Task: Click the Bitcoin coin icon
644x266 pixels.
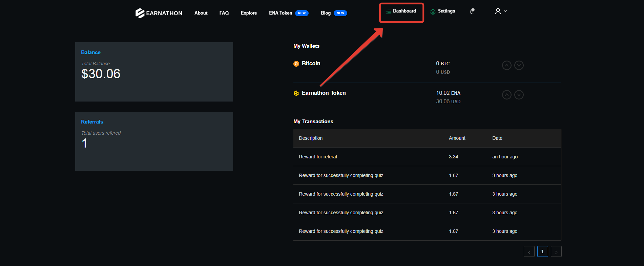Action: coord(296,64)
